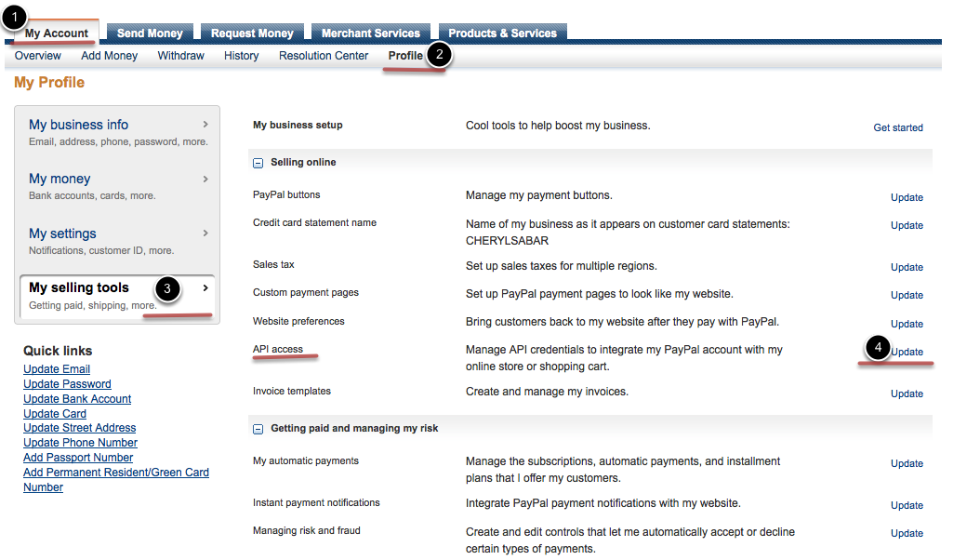Expand My money chevron arrow
The image size is (980, 560).
(205, 179)
